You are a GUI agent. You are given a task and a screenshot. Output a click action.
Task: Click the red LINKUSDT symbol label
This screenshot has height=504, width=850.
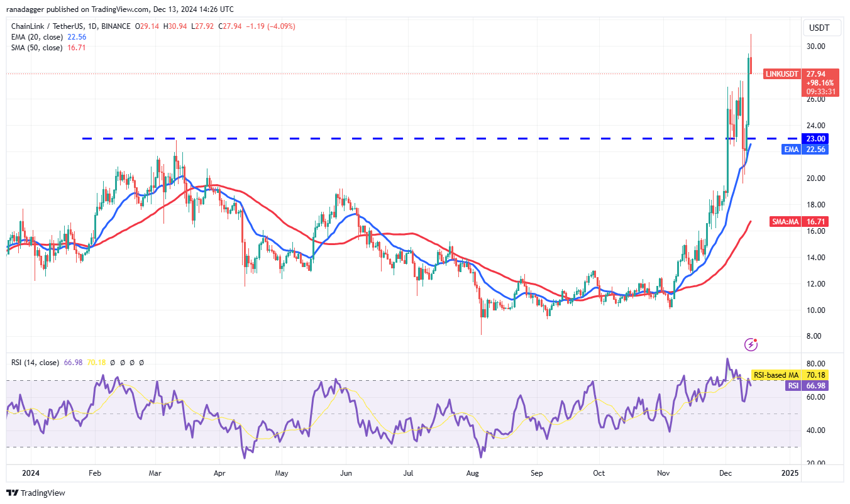[x=781, y=74]
